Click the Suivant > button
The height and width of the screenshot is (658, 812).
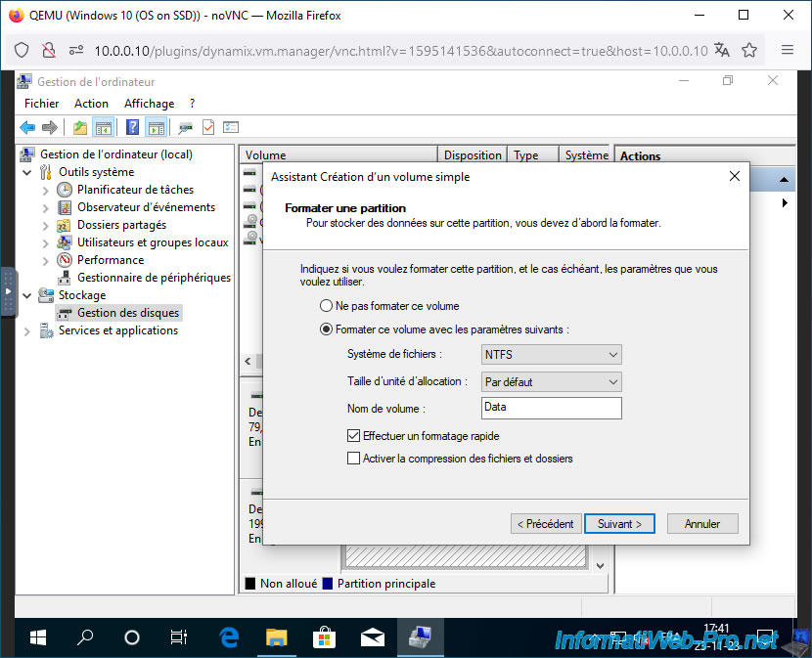(x=619, y=523)
